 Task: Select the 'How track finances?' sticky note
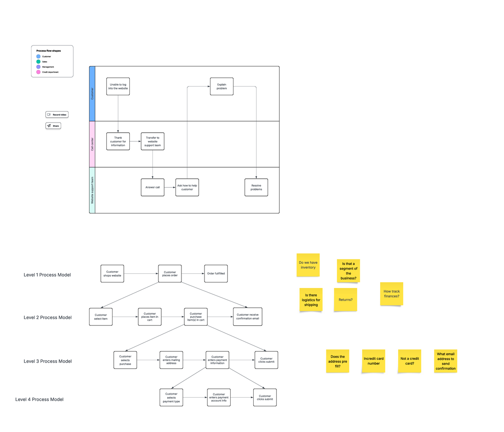click(391, 294)
